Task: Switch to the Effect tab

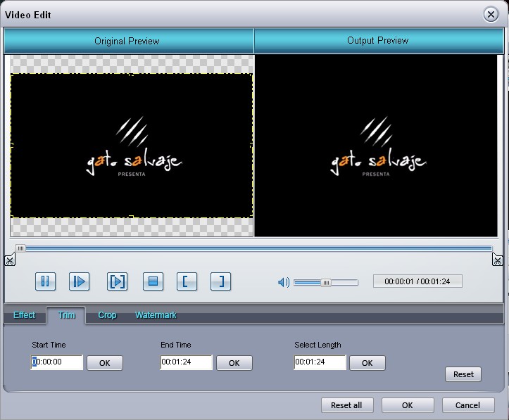Action: pos(24,315)
